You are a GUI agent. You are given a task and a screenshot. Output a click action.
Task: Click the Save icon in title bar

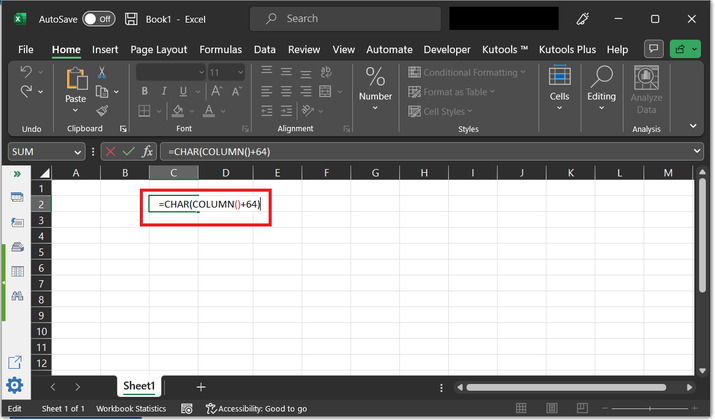pyautogui.click(x=131, y=19)
